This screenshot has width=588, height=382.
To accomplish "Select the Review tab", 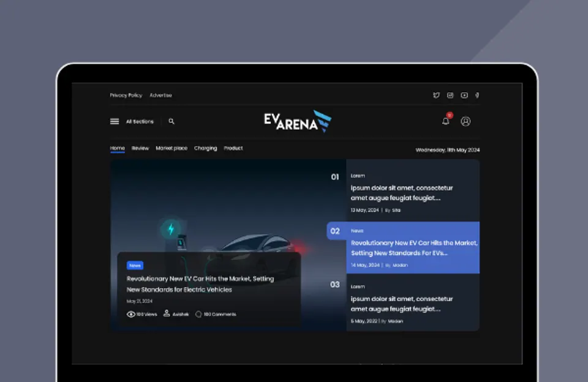I will [140, 148].
